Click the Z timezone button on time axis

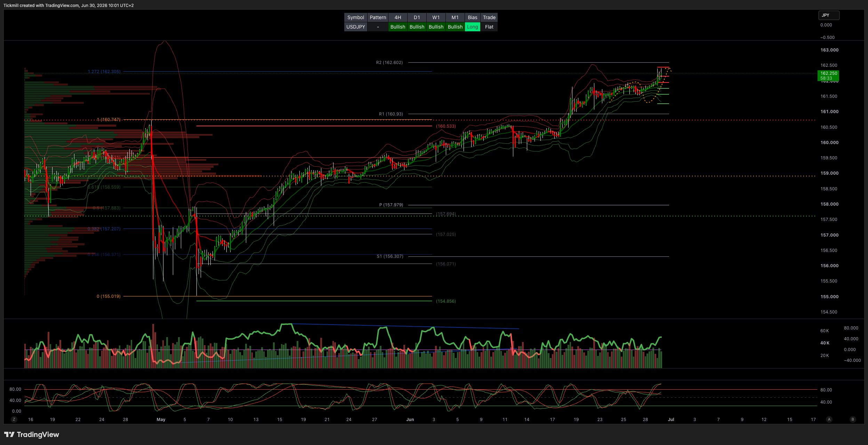coord(14,419)
